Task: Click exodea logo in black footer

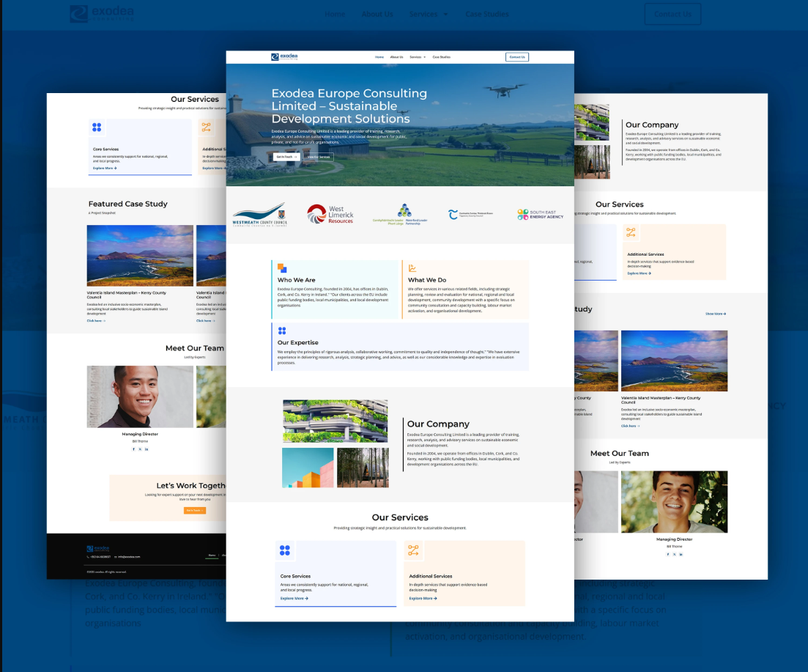Action: pos(98,548)
